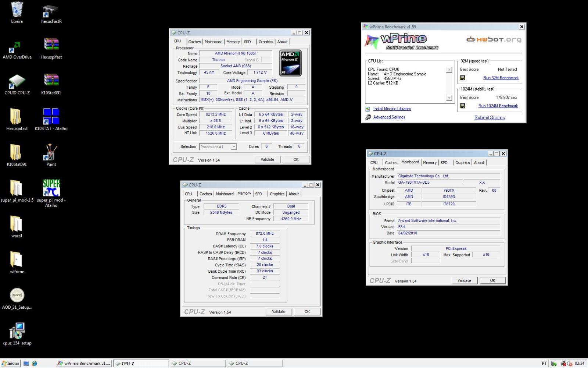Open Mainboard tab in CPU window
This screenshot has height=368, width=588.
click(x=214, y=42)
